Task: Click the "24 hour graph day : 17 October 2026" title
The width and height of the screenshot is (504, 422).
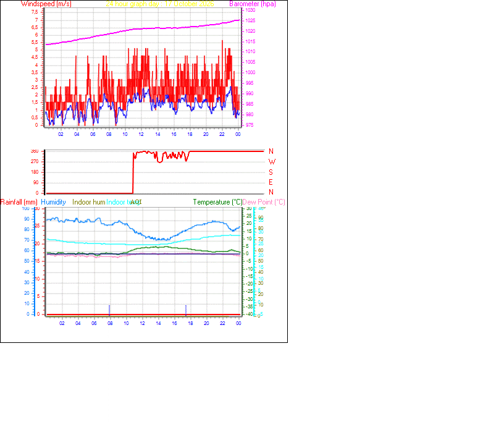Action: [x=160, y=4]
